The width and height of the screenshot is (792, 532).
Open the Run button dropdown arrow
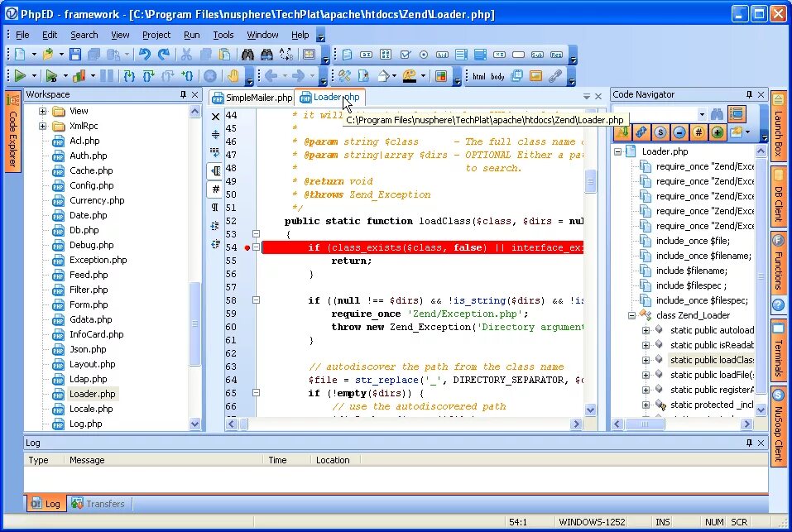click(34, 76)
